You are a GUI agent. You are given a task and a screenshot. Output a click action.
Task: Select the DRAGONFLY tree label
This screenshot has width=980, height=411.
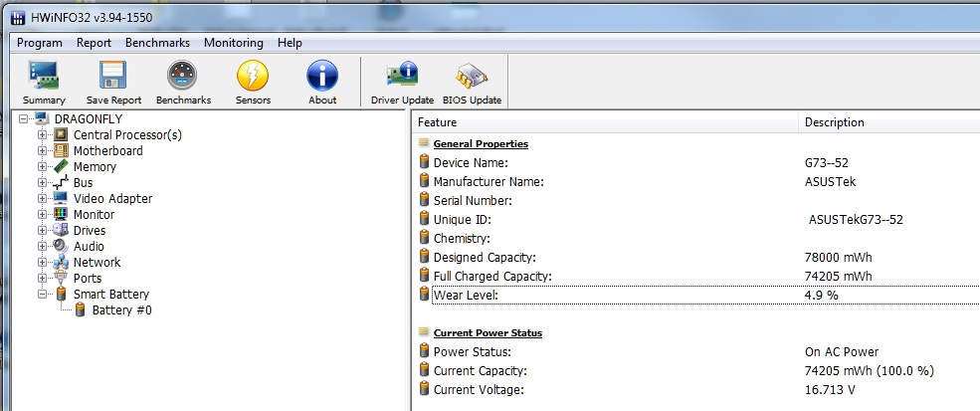89,118
